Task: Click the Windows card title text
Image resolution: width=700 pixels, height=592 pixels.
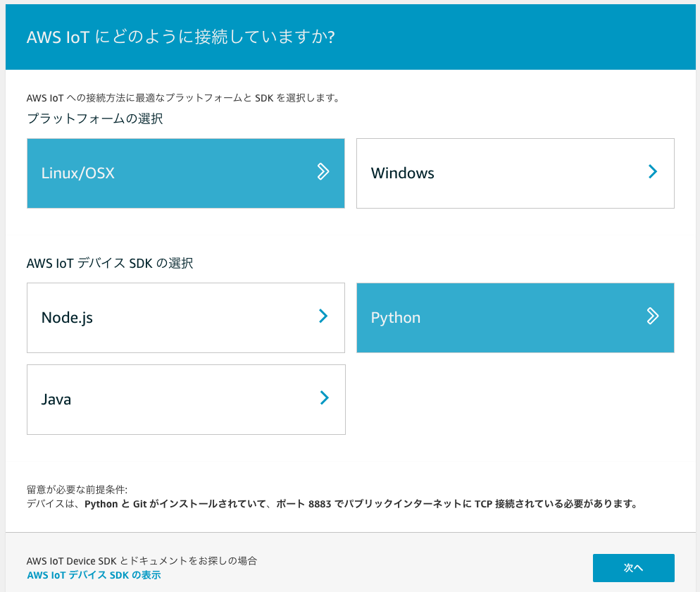Action: pyautogui.click(x=402, y=173)
